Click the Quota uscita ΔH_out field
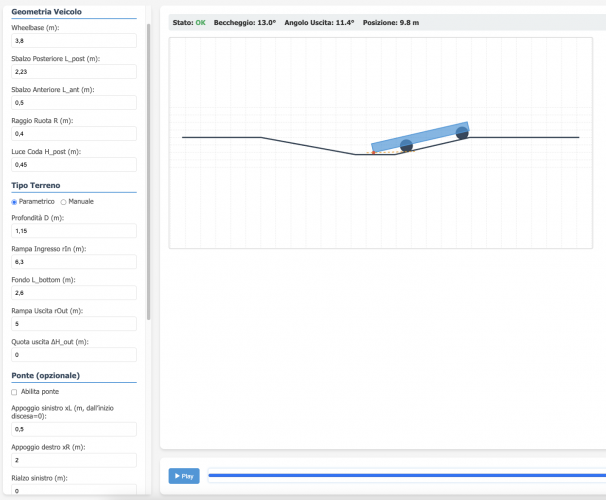Viewport: 606px width, 500px height. pyautogui.click(x=73, y=354)
